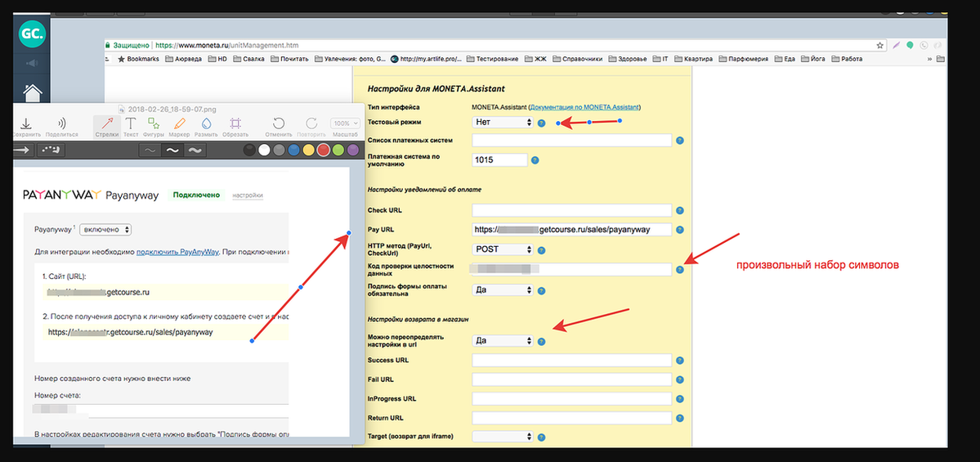Open help icon beside Pay URL field
Viewport: 980px width, 462px height.
click(x=680, y=230)
